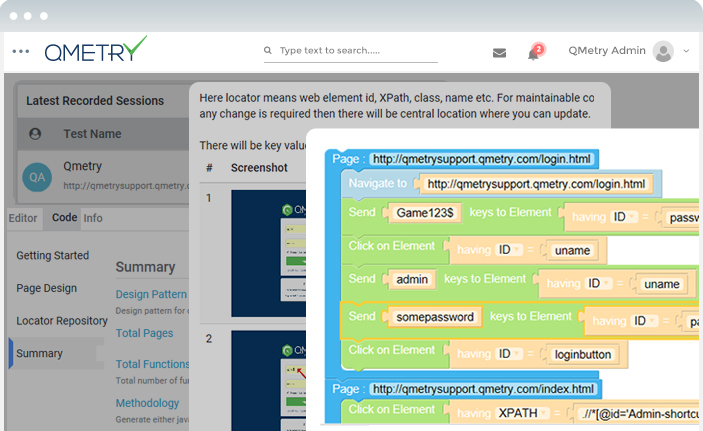Click the person icon in table header
This screenshot has width=703, height=431.
pyautogui.click(x=36, y=134)
